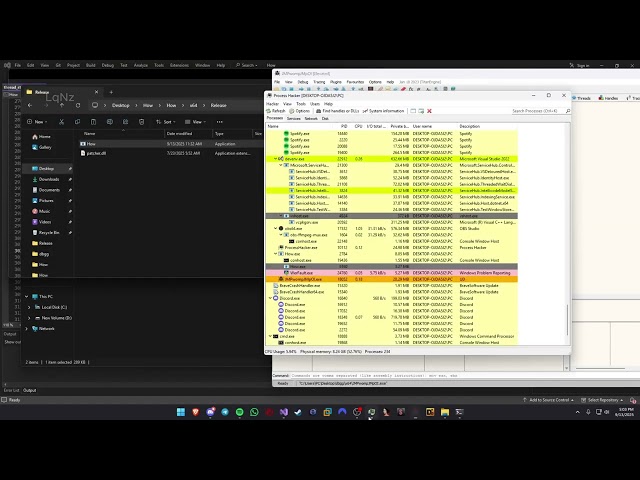640x480 pixels.
Task: Sort processes by the CPU column header
Action: tap(358, 127)
